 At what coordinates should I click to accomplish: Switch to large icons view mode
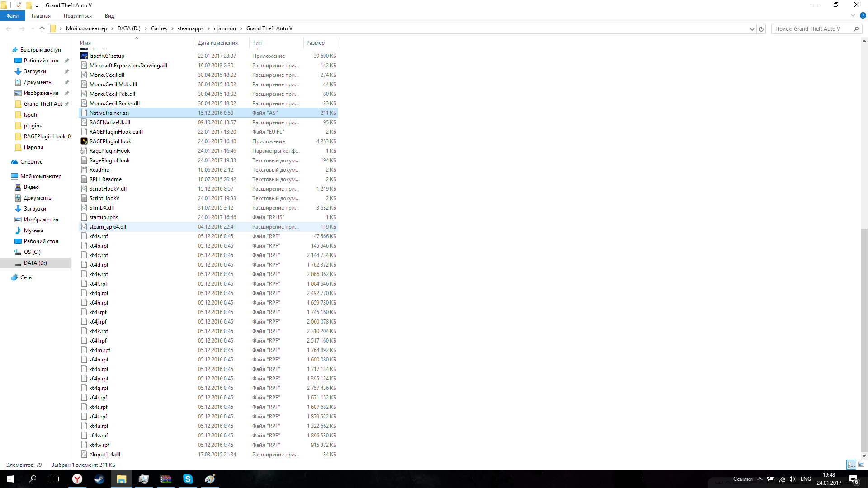pyautogui.click(x=861, y=465)
